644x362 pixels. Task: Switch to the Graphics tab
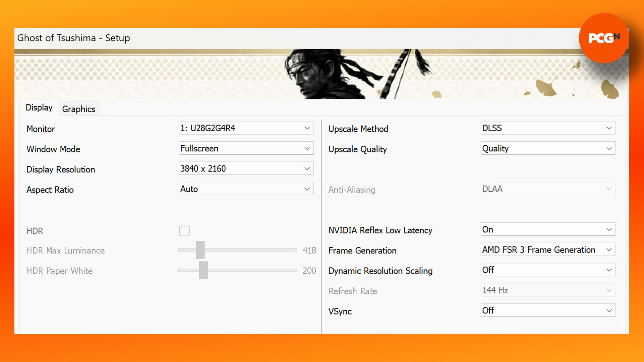click(79, 109)
